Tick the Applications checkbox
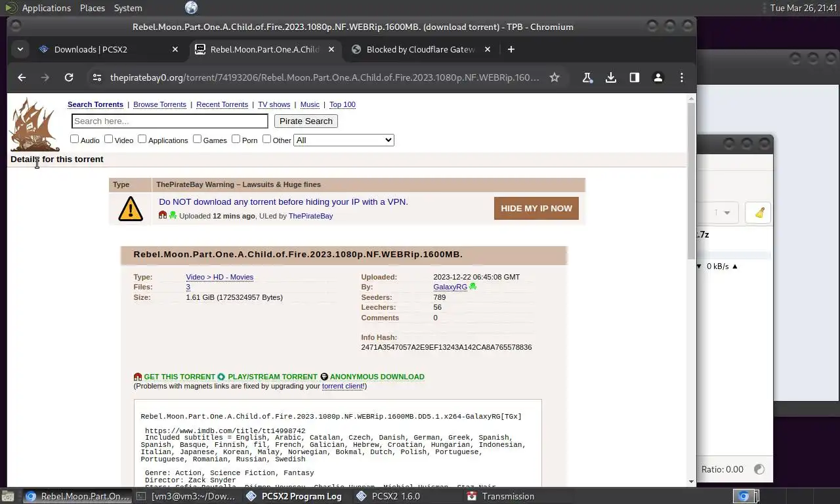840x504 pixels. pyautogui.click(x=142, y=139)
